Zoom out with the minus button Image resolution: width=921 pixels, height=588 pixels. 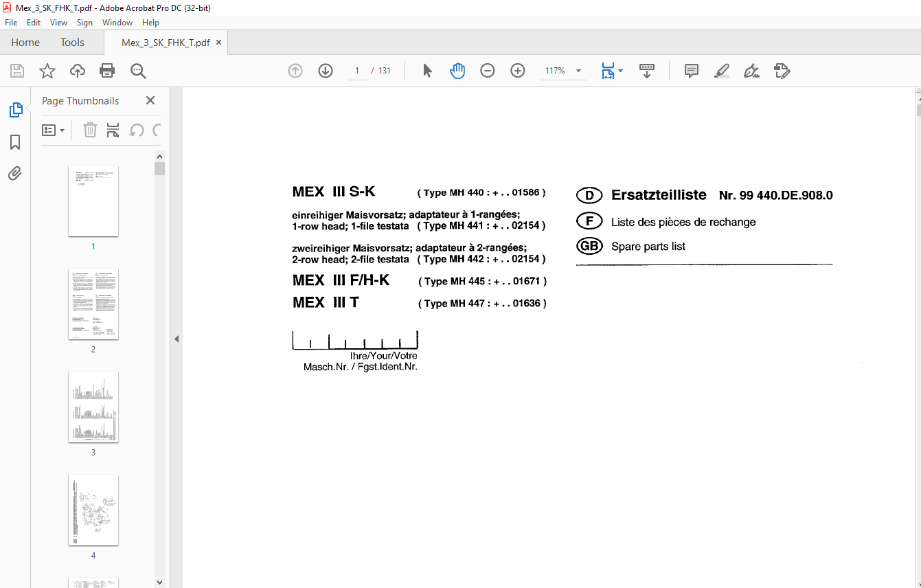pyautogui.click(x=488, y=71)
